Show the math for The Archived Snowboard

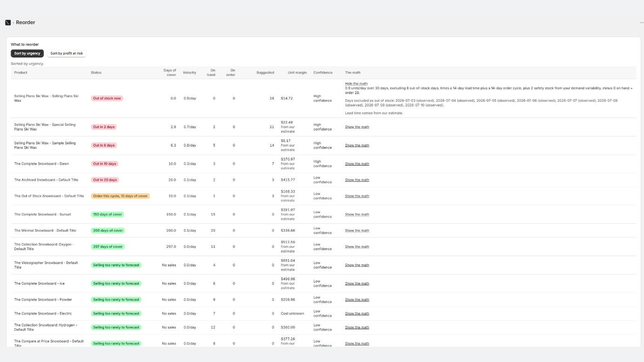[x=357, y=180]
